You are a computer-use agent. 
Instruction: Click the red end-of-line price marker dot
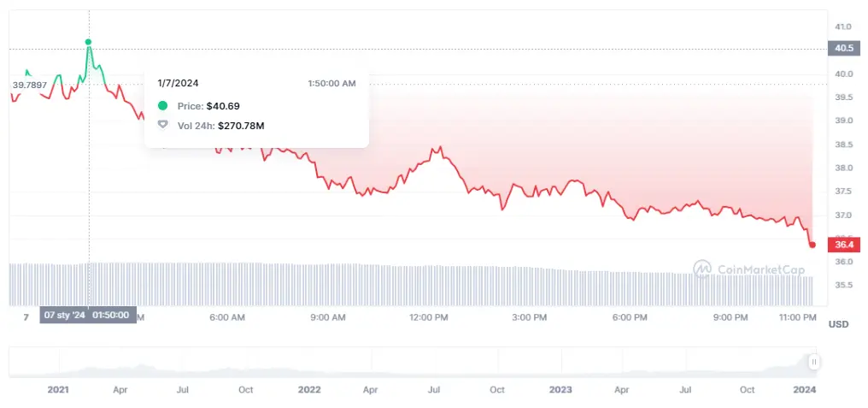[x=812, y=245]
